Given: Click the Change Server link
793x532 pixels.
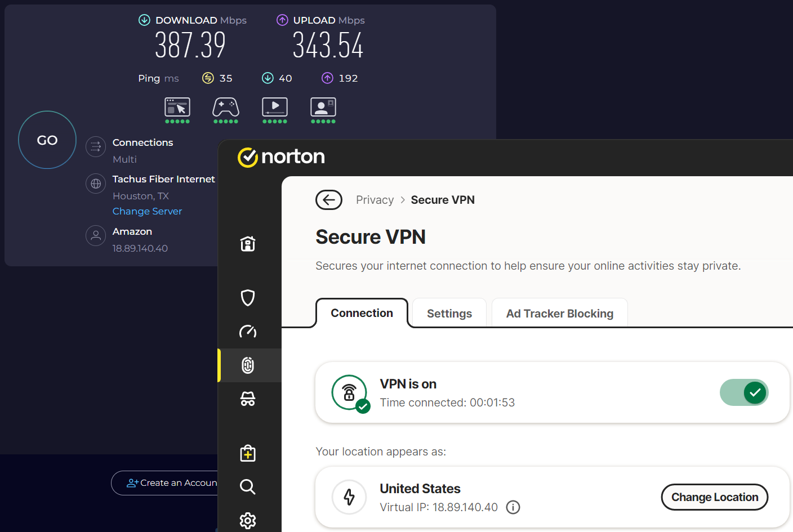Looking at the screenshot, I should (147, 211).
